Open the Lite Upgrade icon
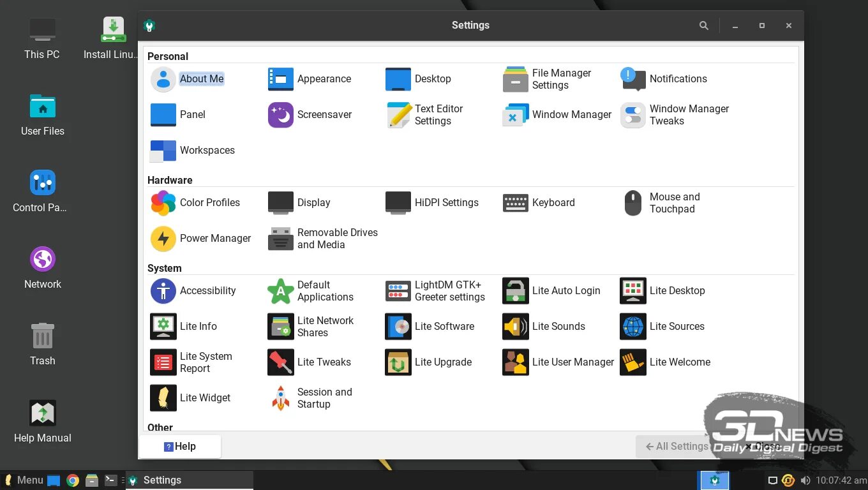 click(398, 362)
